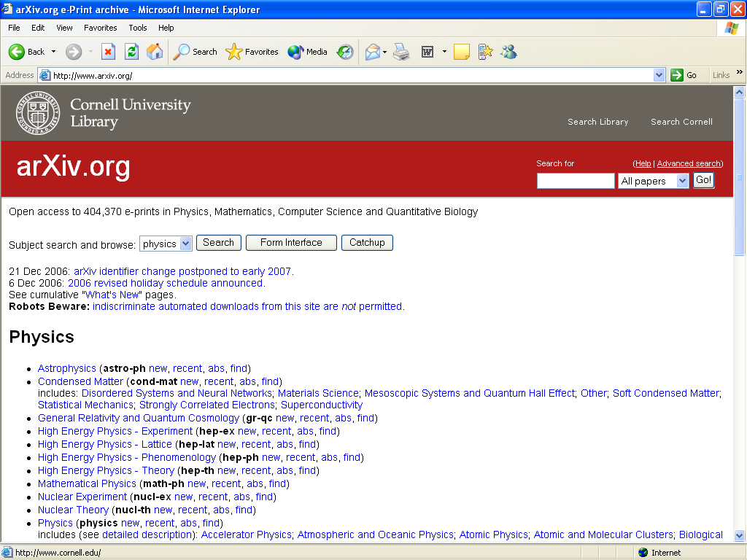Open the Astrophysics link
747x560 pixels.
(x=66, y=368)
